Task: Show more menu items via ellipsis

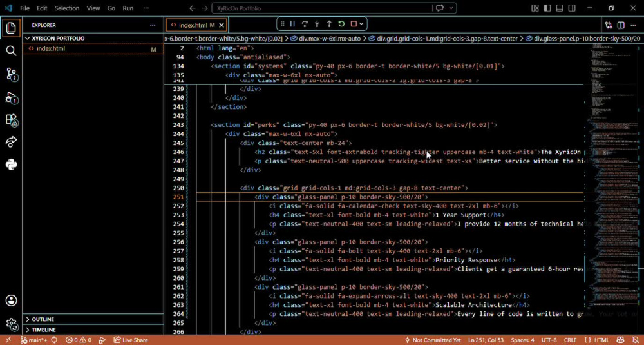Action: [x=146, y=8]
